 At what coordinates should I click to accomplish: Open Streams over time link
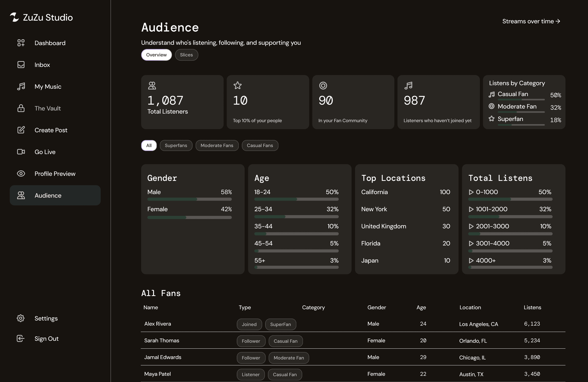click(x=531, y=21)
